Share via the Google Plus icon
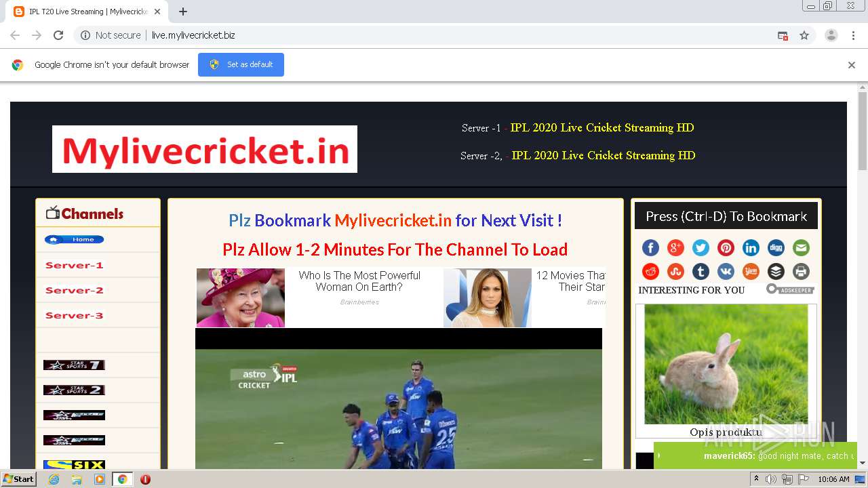Viewport: 868px width, 488px height. pos(675,248)
